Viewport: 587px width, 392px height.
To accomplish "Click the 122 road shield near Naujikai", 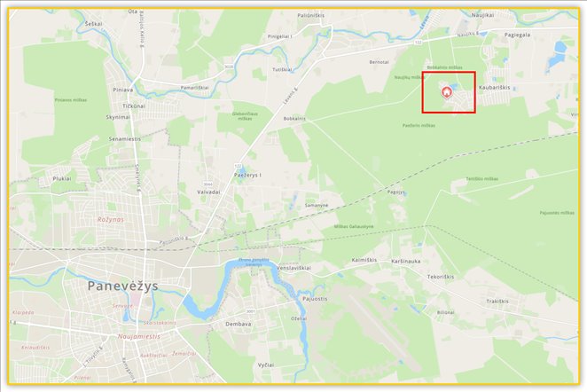I will (x=419, y=43).
